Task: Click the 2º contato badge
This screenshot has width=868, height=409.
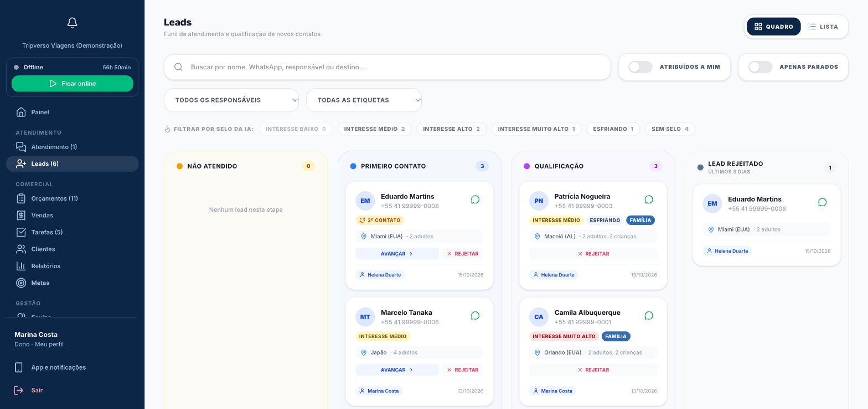Action: click(380, 220)
